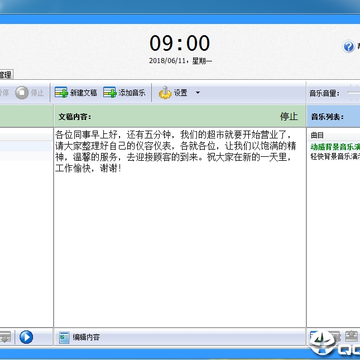Edit the script with 编辑内容
The image size is (360, 360).
click(79, 338)
